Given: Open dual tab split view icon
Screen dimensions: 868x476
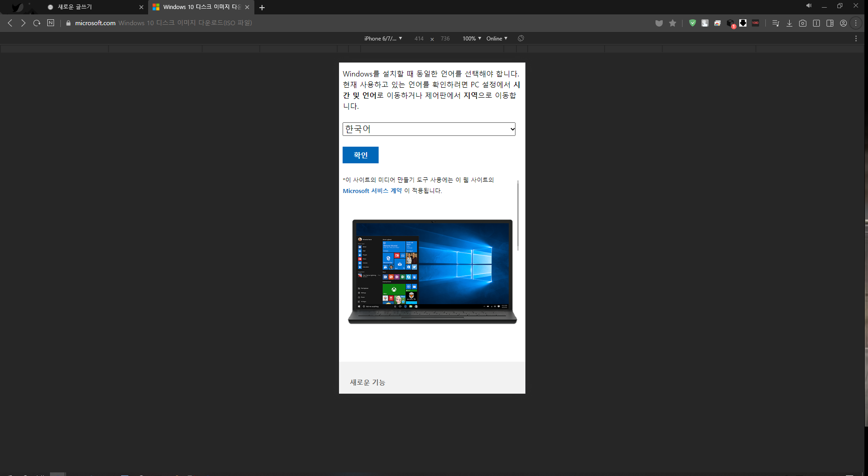Looking at the screenshot, I should (x=816, y=23).
